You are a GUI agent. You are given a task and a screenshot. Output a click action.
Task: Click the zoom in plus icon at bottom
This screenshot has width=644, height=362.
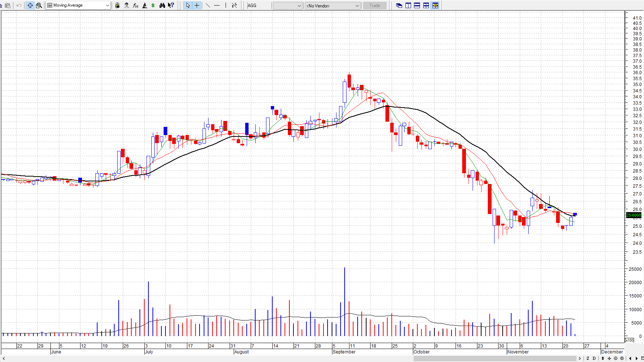622,358
